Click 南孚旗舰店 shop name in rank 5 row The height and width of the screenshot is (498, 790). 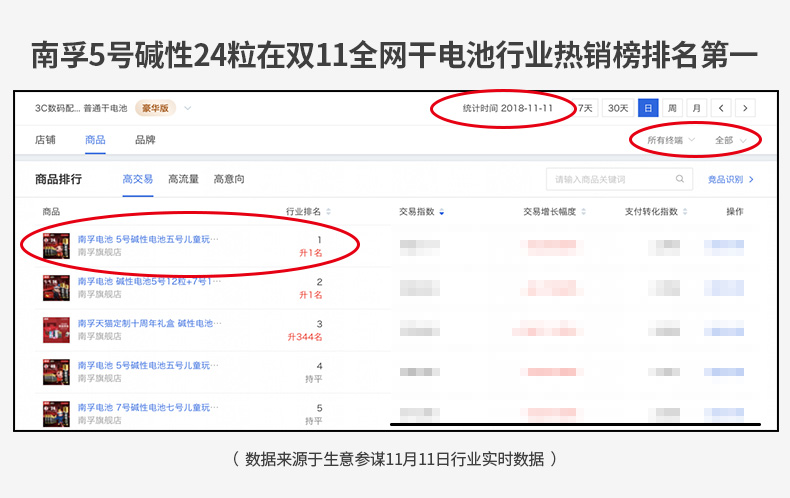100,420
